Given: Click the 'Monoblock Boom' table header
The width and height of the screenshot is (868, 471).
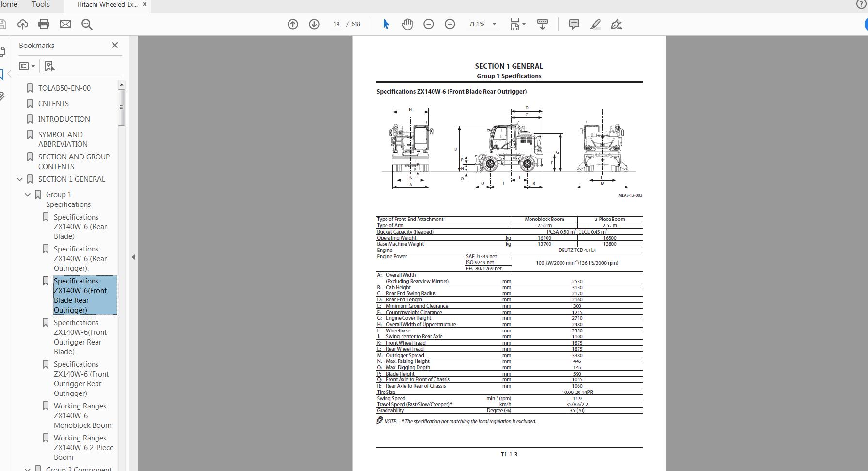Looking at the screenshot, I should click(544, 219).
